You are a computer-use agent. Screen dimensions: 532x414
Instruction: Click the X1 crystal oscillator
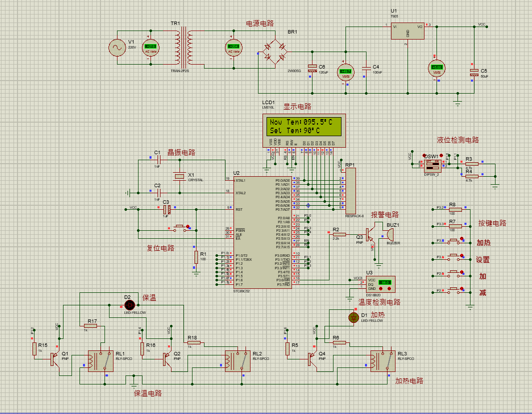coord(179,176)
